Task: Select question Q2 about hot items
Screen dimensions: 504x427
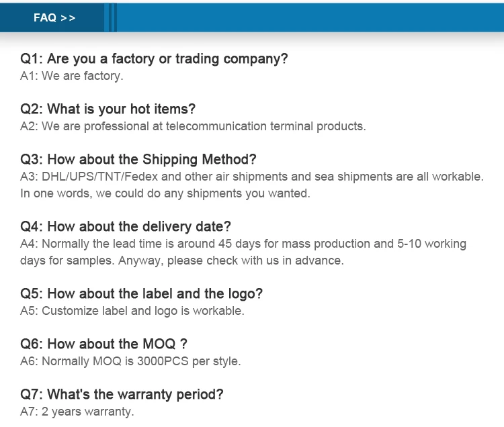Action: [108, 109]
